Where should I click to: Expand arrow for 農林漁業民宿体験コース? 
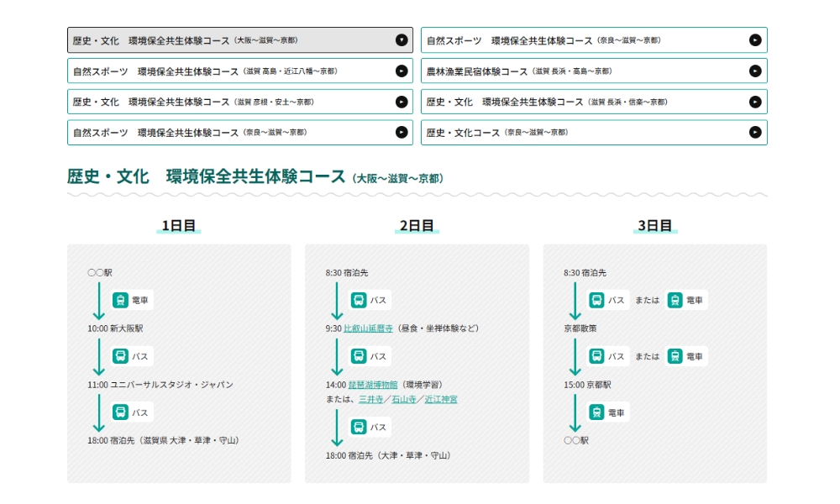coord(755,71)
